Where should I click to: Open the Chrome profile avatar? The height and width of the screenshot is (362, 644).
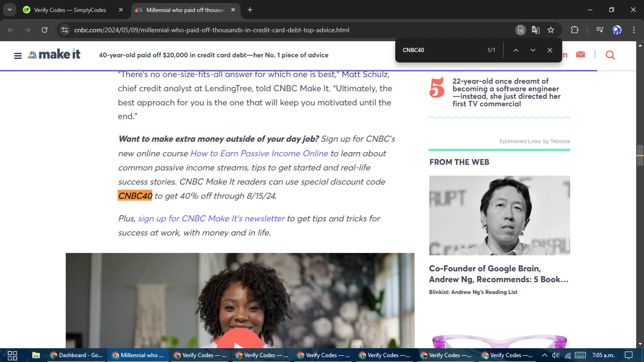[617, 30]
